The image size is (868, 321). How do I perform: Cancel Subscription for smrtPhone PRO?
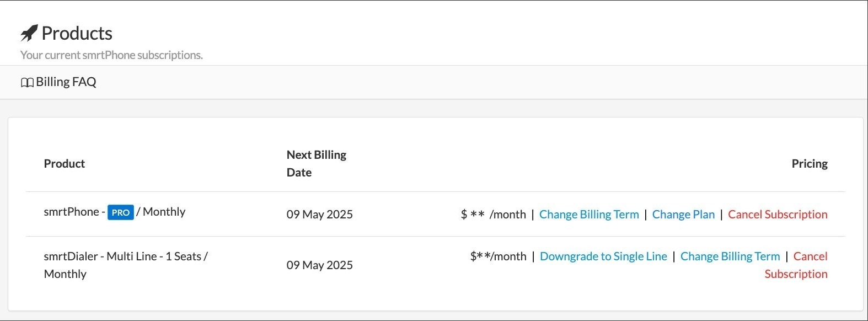click(x=777, y=215)
